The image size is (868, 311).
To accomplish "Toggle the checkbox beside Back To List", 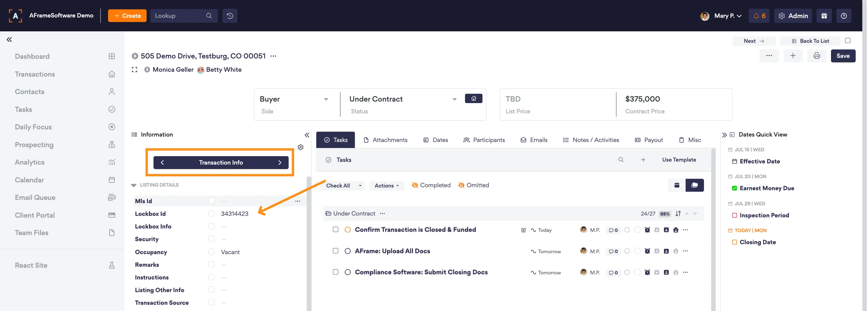I will 848,40.
